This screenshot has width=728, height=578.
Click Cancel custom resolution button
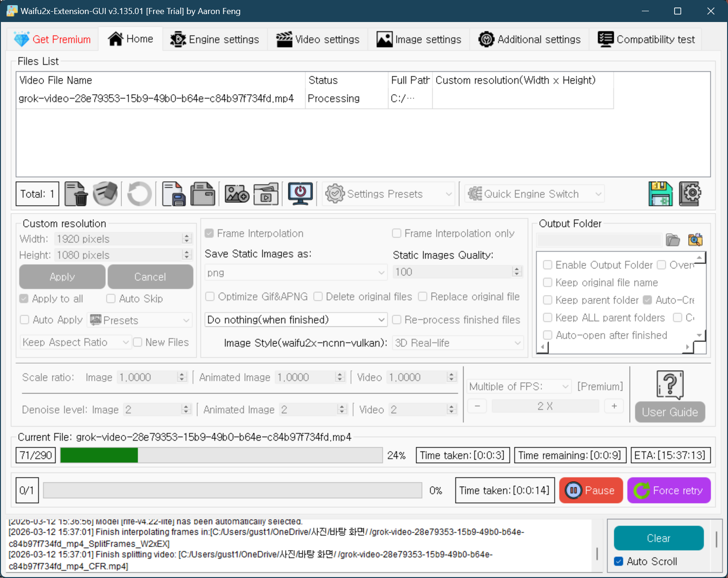pos(150,277)
